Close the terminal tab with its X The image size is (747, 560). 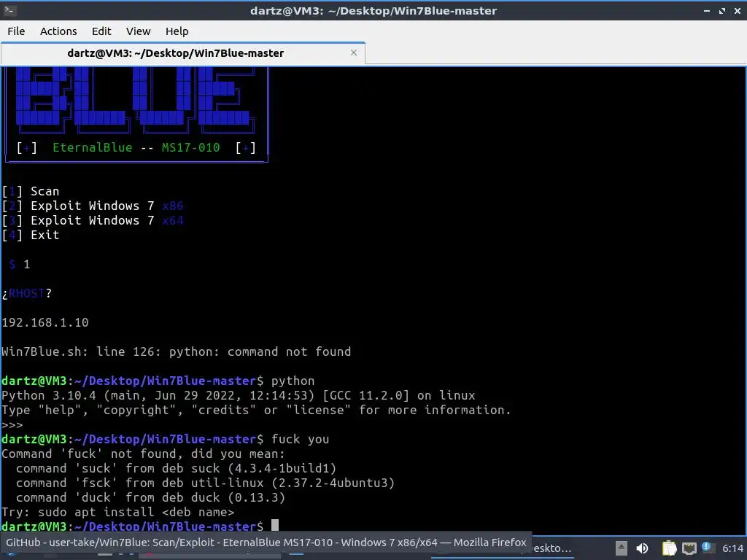point(354,52)
